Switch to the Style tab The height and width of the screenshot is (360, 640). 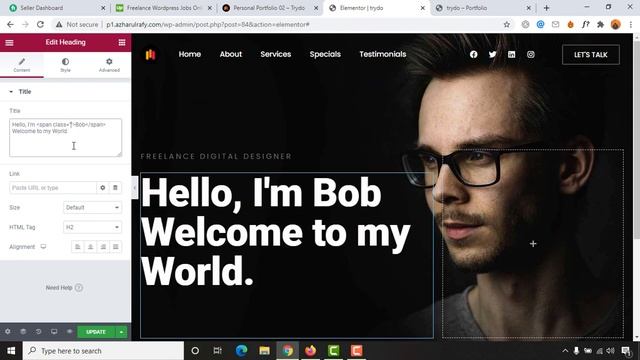[65, 65]
